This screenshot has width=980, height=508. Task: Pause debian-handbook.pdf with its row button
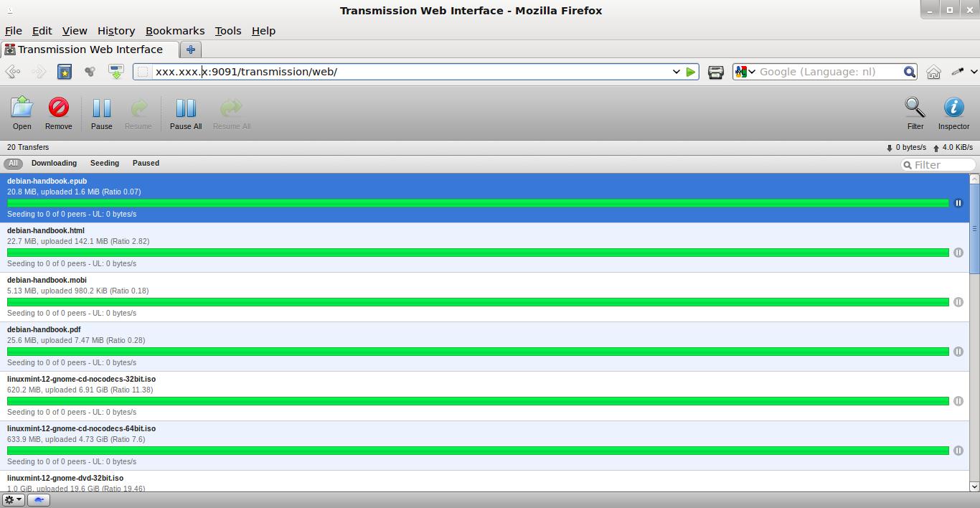958,352
